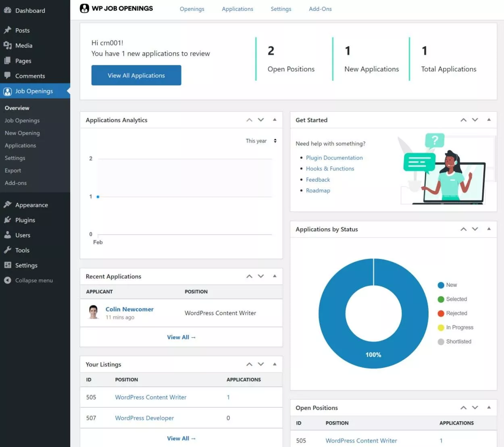The width and height of the screenshot is (504, 447).
Task: Click View All under Your Listings
Action: [181, 439]
